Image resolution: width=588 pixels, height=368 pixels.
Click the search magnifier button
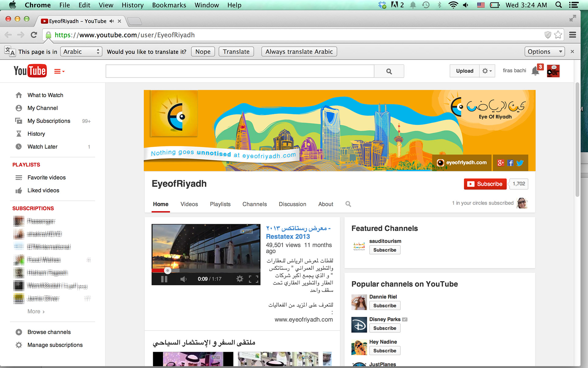389,71
